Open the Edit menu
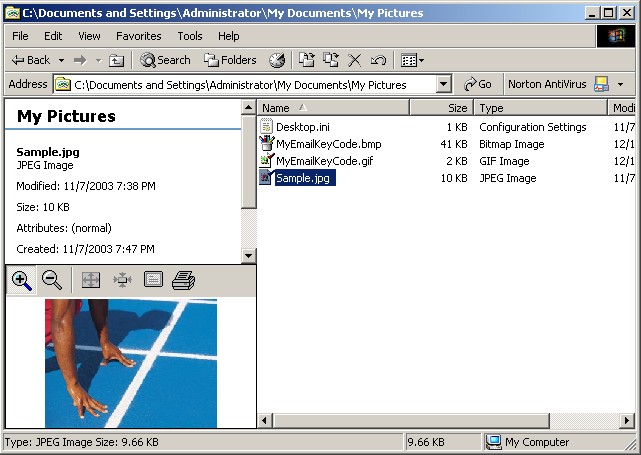This screenshot has height=455, width=641. tap(53, 36)
